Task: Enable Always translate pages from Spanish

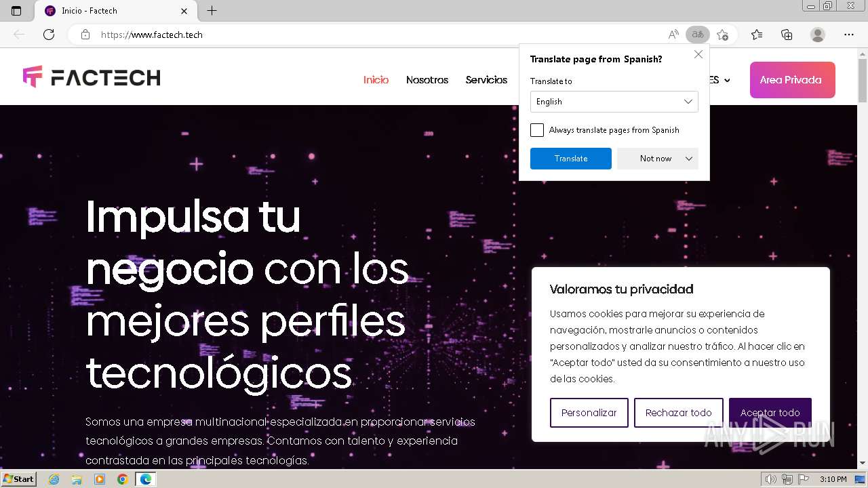Action: coord(537,130)
